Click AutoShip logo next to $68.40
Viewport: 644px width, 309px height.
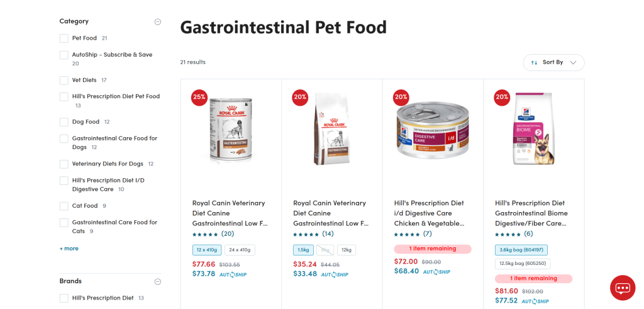tap(436, 272)
